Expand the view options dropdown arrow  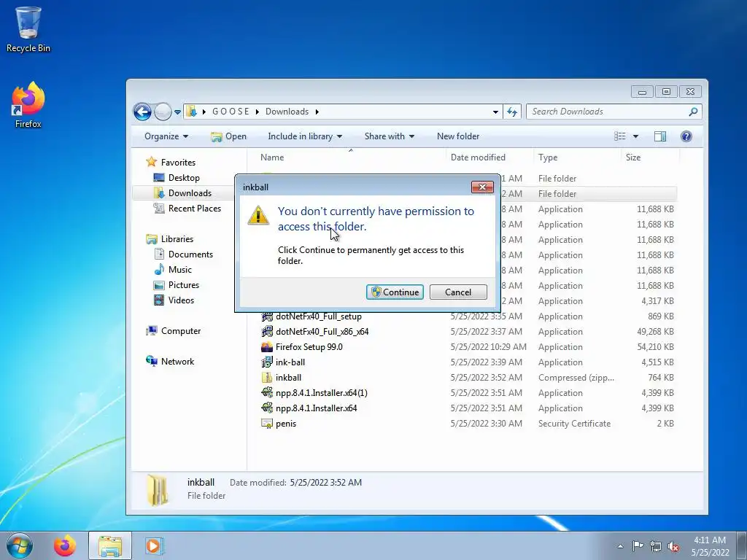tap(635, 136)
